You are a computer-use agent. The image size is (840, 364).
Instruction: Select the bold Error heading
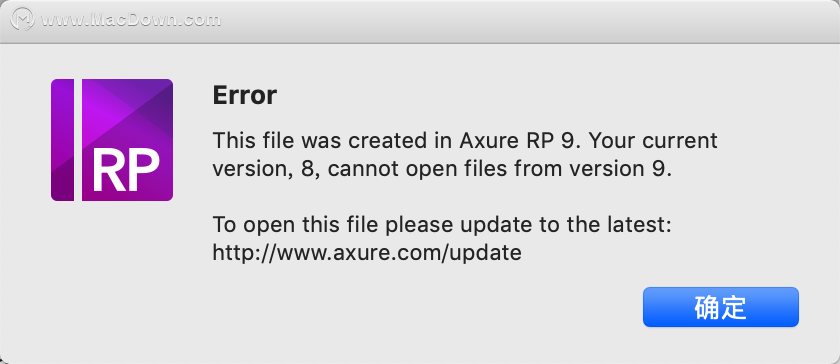(245, 95)
